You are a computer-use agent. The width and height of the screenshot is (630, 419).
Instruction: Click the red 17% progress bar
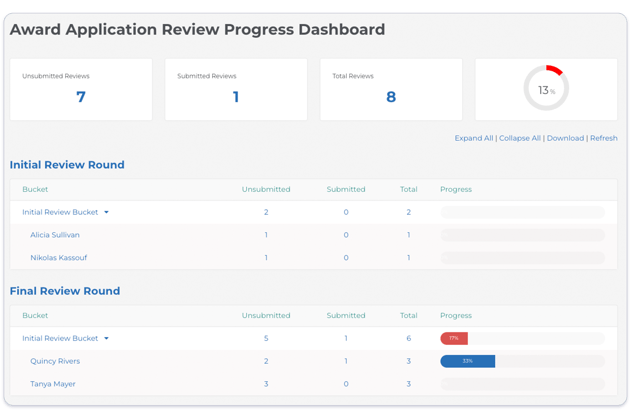pyautogui.click(x=454, y=338)
